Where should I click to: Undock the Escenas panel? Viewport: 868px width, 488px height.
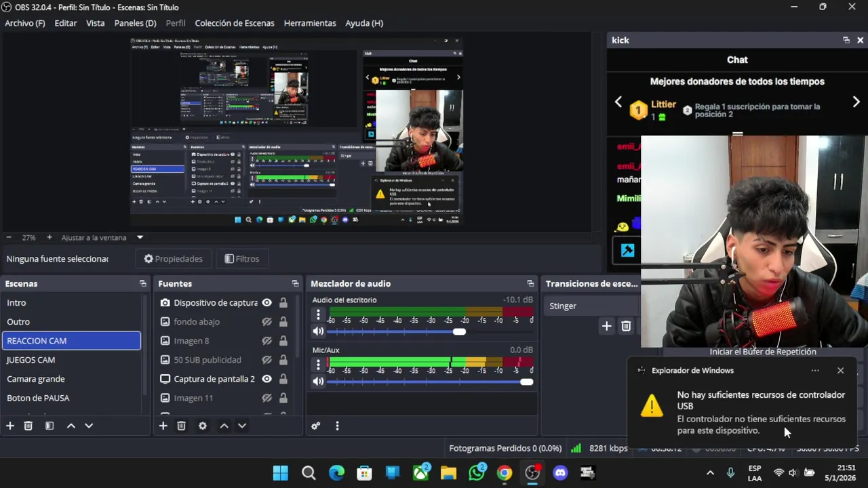(142, 283)
